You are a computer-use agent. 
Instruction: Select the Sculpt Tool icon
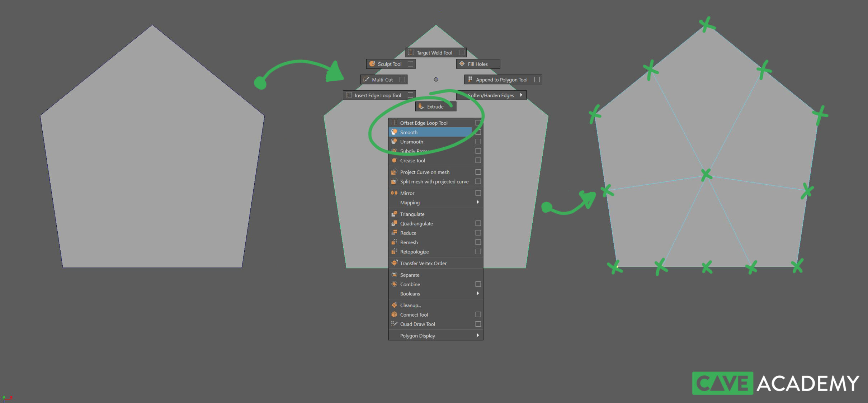[372, 63]
